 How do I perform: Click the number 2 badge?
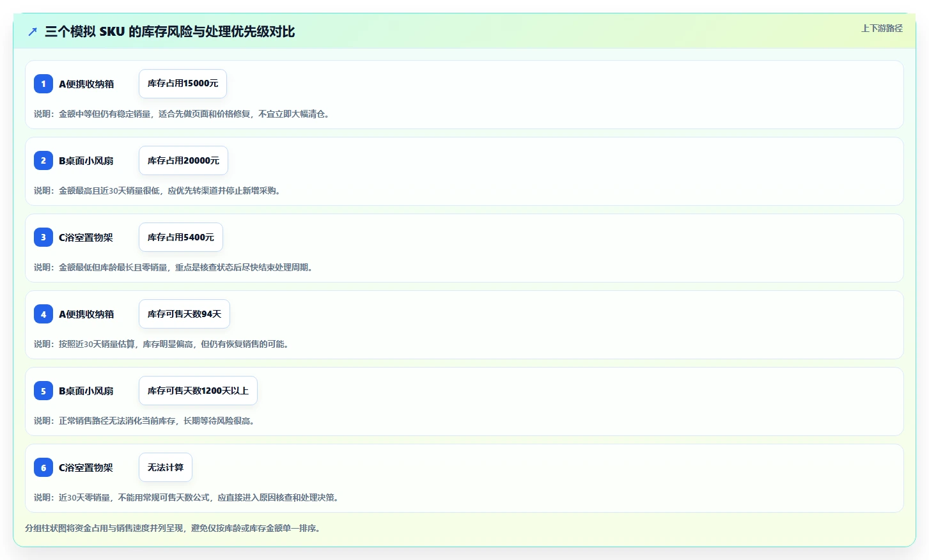(43, 160)
